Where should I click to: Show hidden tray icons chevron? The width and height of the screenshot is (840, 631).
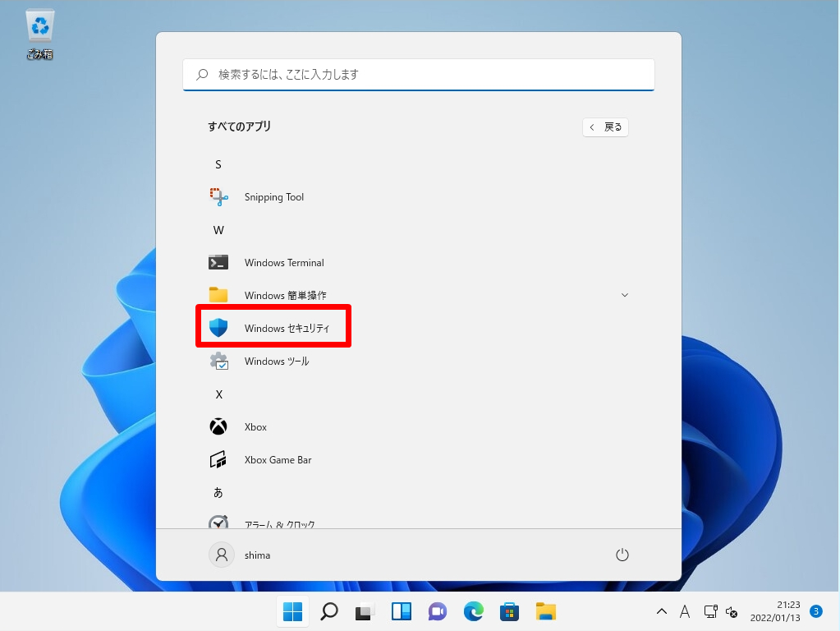[x=662, y=611]
